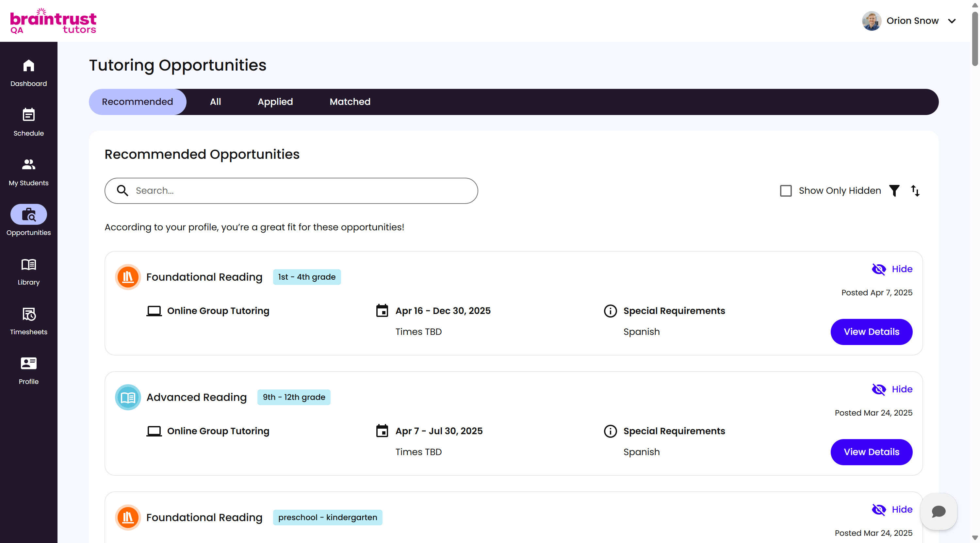Select the Opportunities briefcase icon

coord(28,215)
